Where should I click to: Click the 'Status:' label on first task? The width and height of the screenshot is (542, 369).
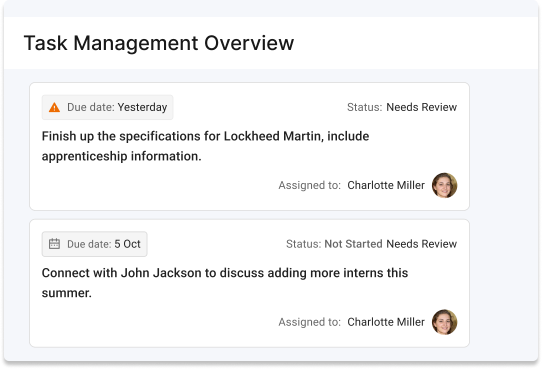364,107
